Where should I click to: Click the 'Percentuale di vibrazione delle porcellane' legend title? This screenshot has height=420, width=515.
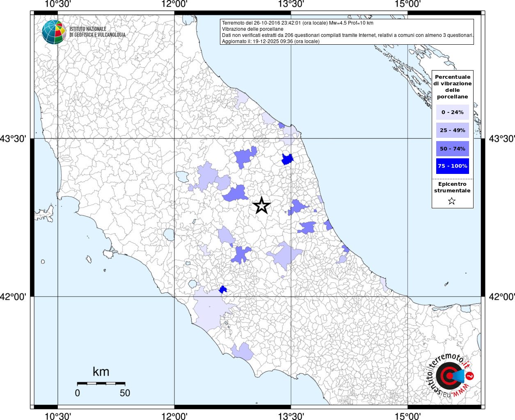[x=452, y=87]
